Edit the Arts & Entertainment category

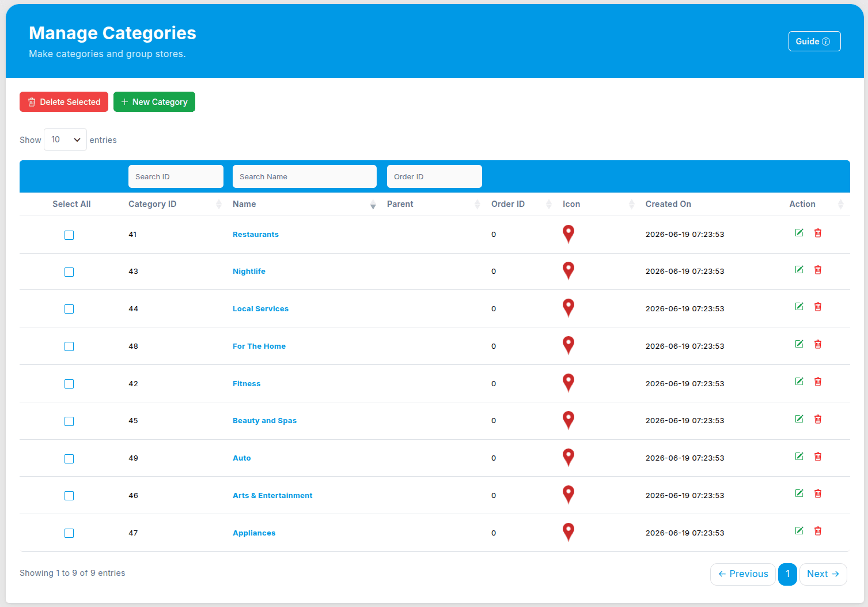[x=799, y=493]
